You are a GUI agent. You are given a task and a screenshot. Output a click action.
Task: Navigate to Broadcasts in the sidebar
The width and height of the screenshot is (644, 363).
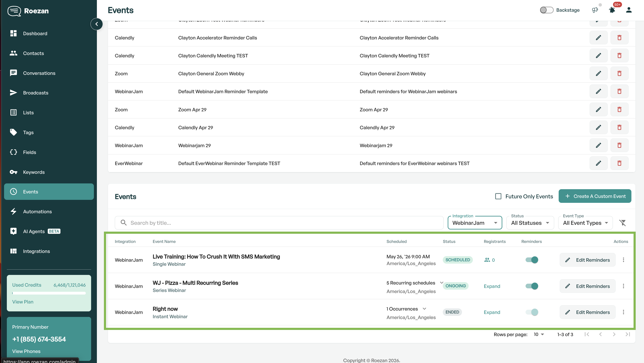pyautogui.click(x=49, y=93)
